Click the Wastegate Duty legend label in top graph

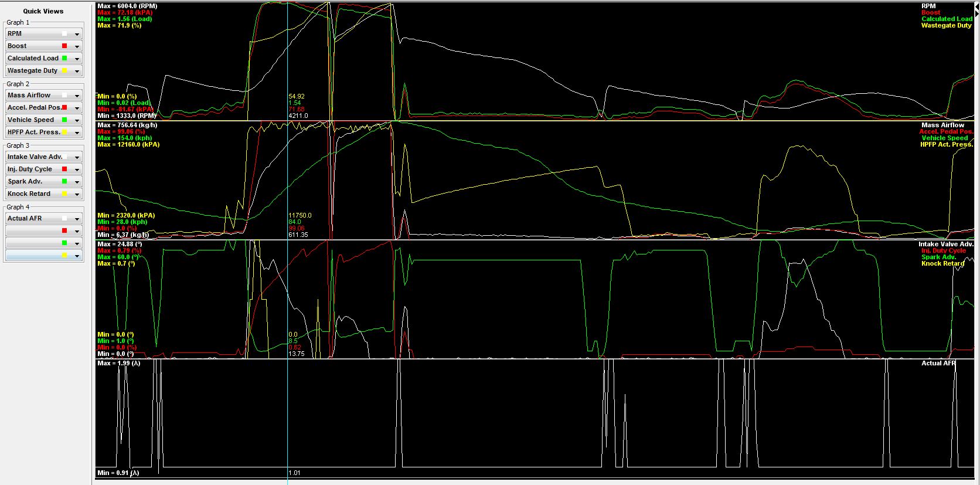pos(946,26)
